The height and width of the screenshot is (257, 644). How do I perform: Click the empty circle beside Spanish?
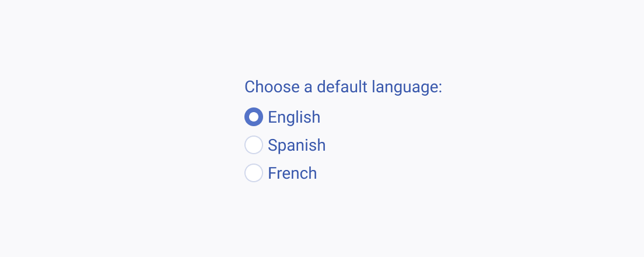tap(253, 145)
